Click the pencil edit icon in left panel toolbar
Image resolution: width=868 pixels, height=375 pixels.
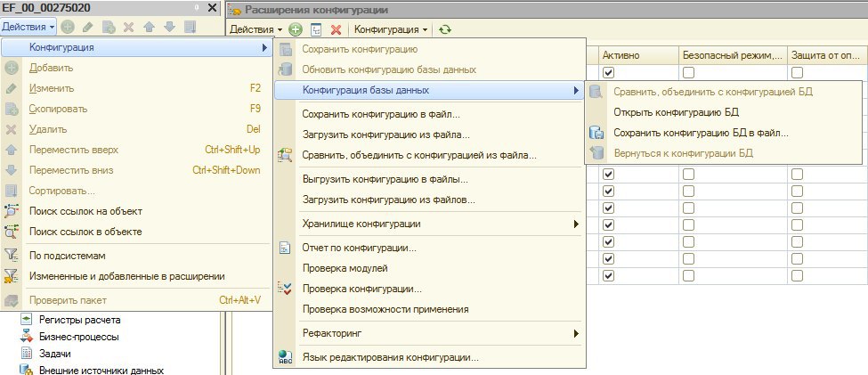click(x=87, y=27)
